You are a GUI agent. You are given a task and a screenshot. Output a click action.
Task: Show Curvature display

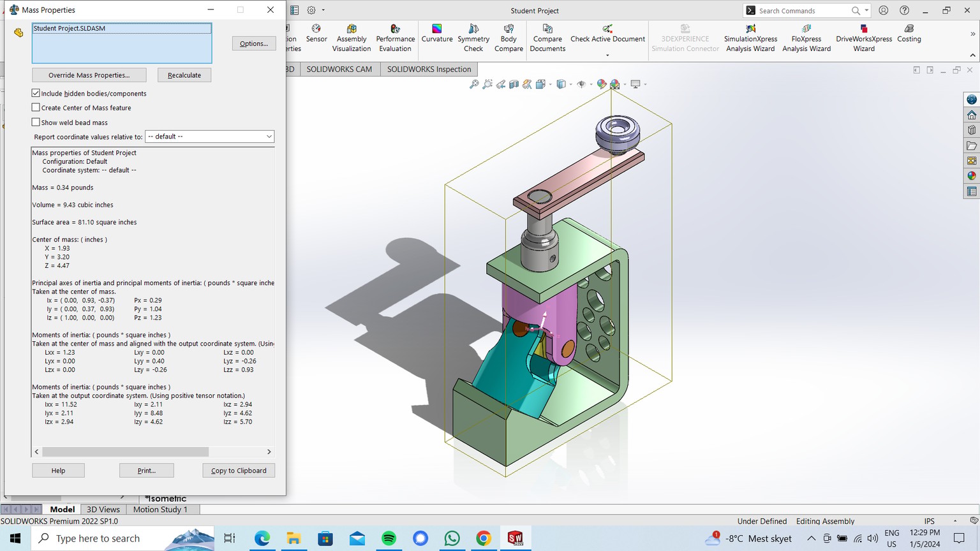[x=437, y=34]
